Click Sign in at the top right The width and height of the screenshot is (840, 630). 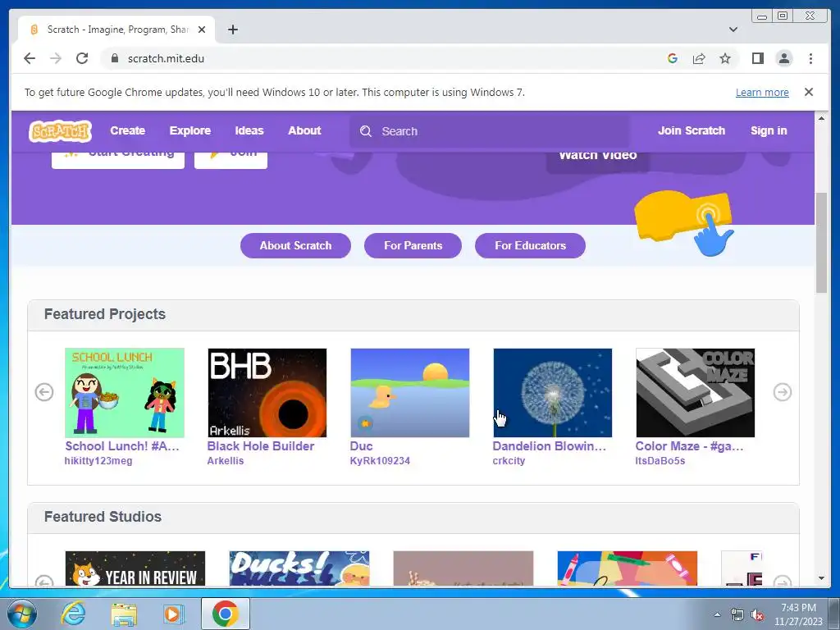point(768,130)
